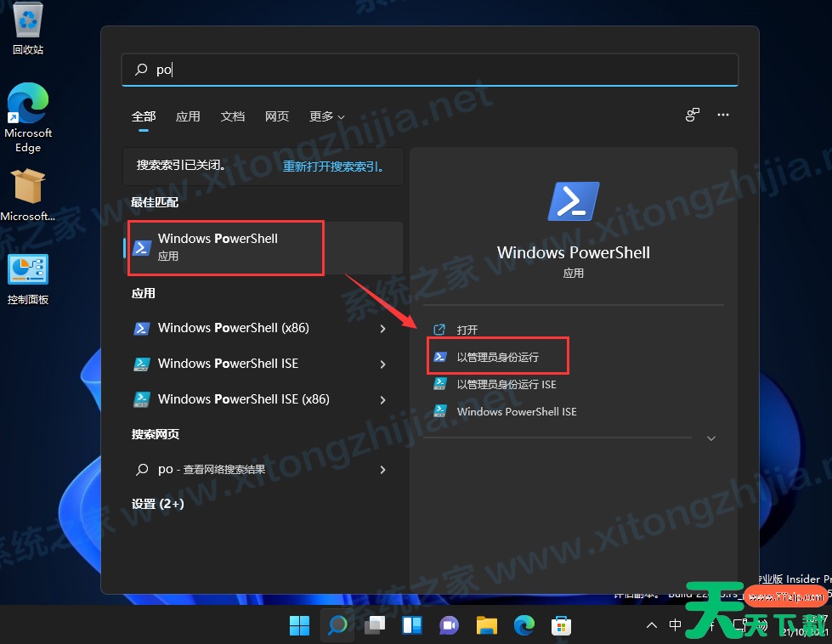Screen dimensions: 832x644
Task: Open the Windows PowerShell best match result
Action: (x=263, y=248)
